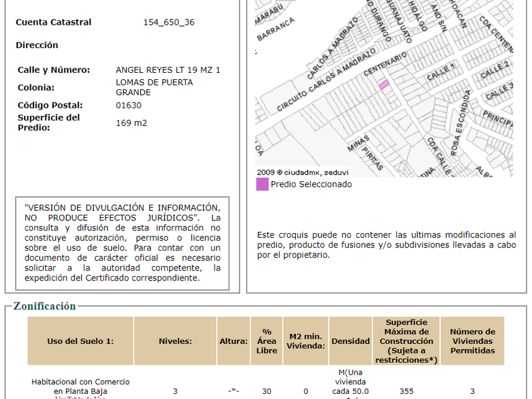Click the address 'ANGEL REYES LT 19 MZ 1'
Screen dimensions: 532x399
[168, 70]
